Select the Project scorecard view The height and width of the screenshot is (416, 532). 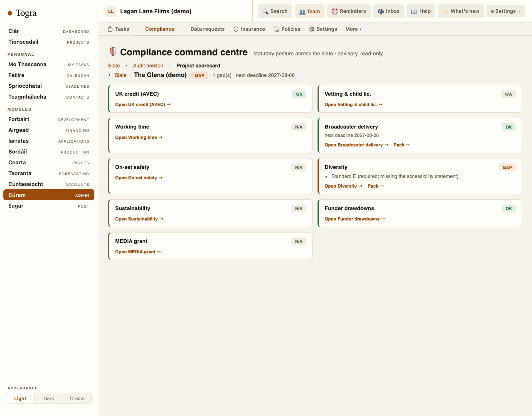(x=198, y=66)
